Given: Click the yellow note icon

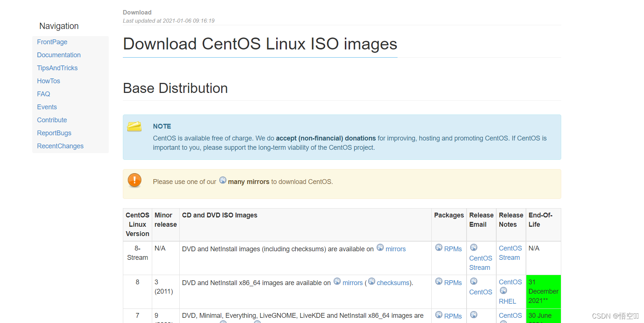Looking at the screenshot, I should tap(134, 126).
